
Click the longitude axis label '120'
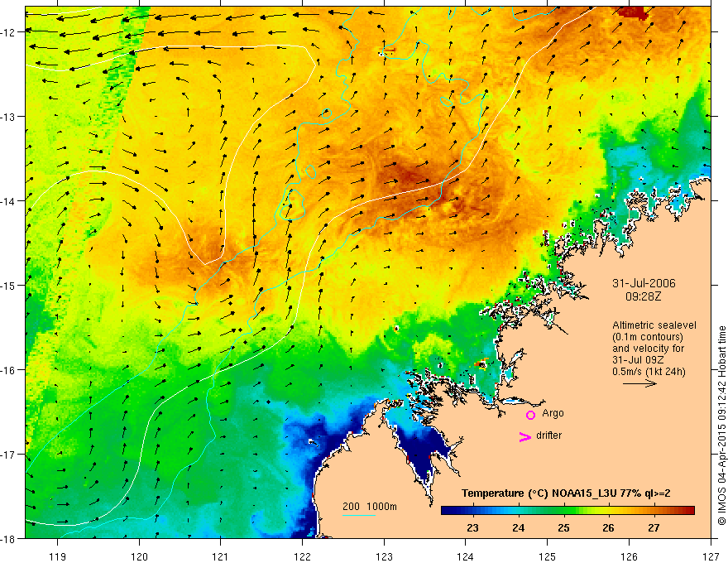pos(139,556)
